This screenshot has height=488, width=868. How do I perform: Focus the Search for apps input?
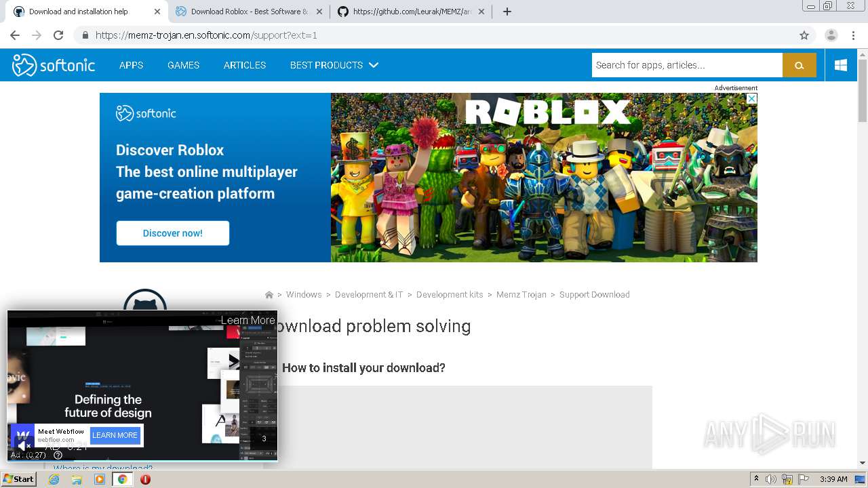point(687,65)
